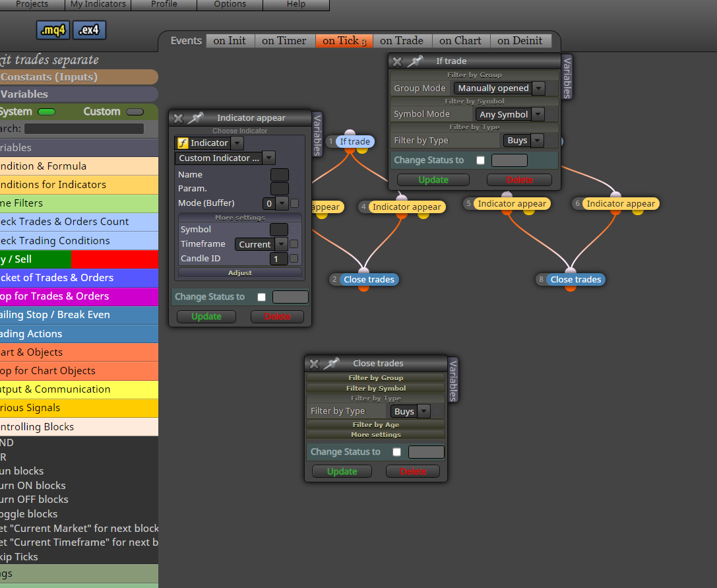
Task: Open Trailing Stop / Break Even category
Action: (79, 315)
